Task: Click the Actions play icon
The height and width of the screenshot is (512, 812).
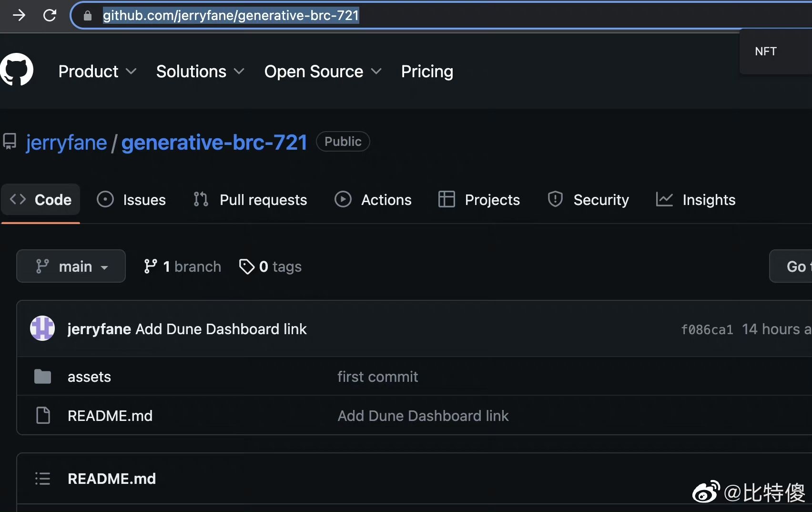Action: 343,199
